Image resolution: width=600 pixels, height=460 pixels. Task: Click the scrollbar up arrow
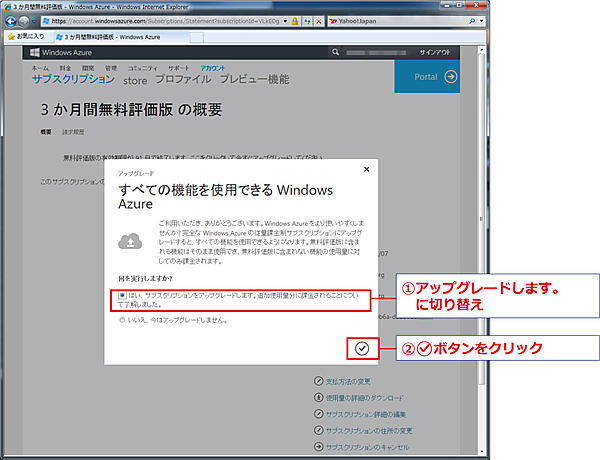(x=482, y=50)
